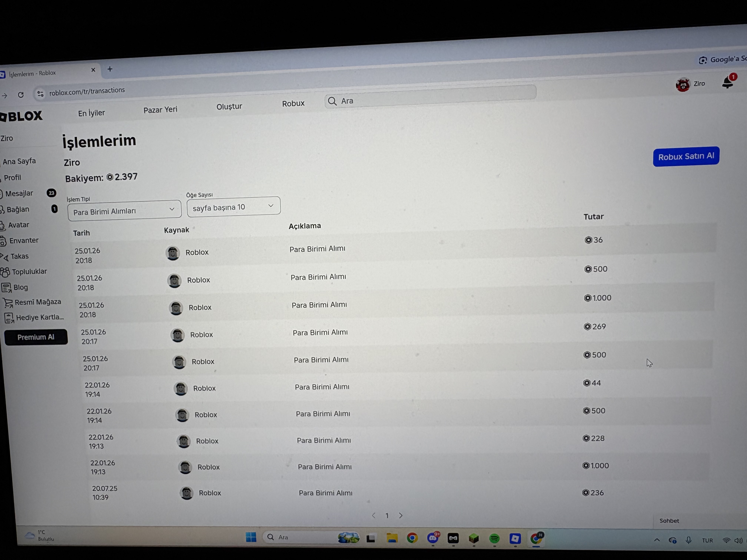
Task: Click the Roblox avatar in the 44 Robux row
Action: (x=181, y=389)
